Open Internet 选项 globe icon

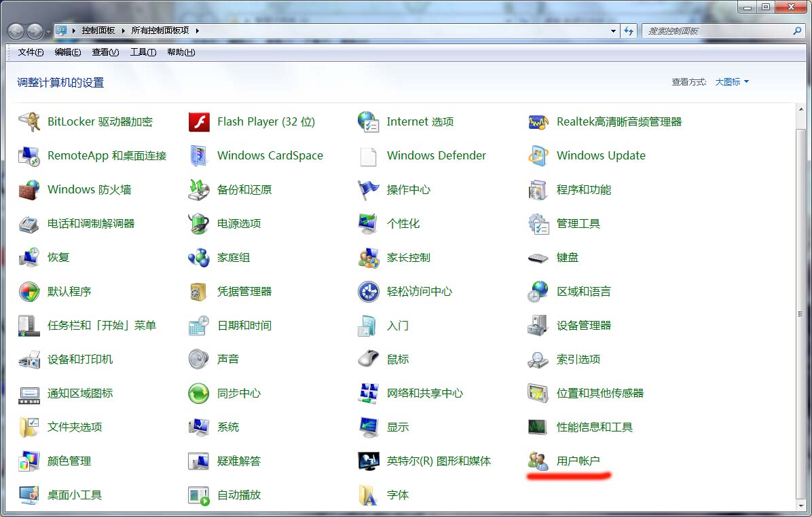368,122
